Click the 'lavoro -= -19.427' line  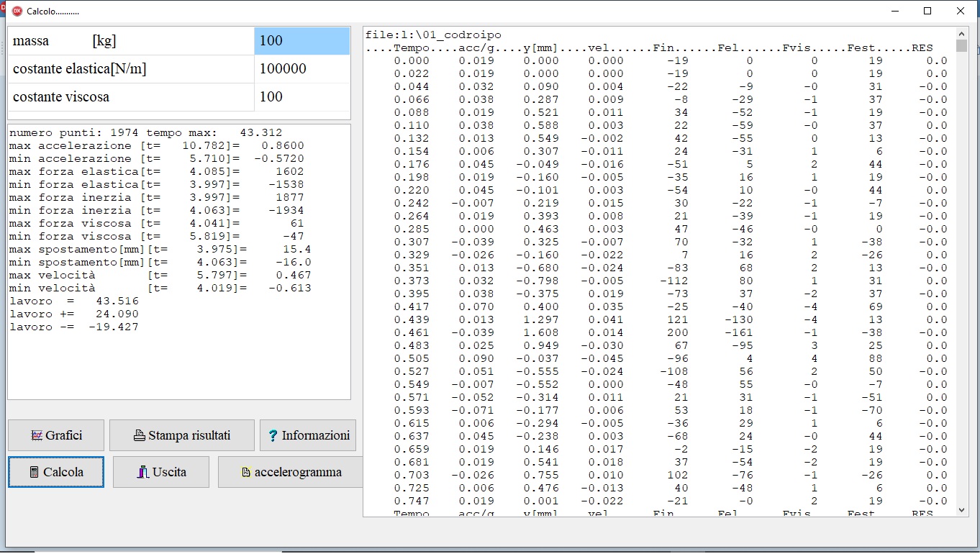coord(74,327)
